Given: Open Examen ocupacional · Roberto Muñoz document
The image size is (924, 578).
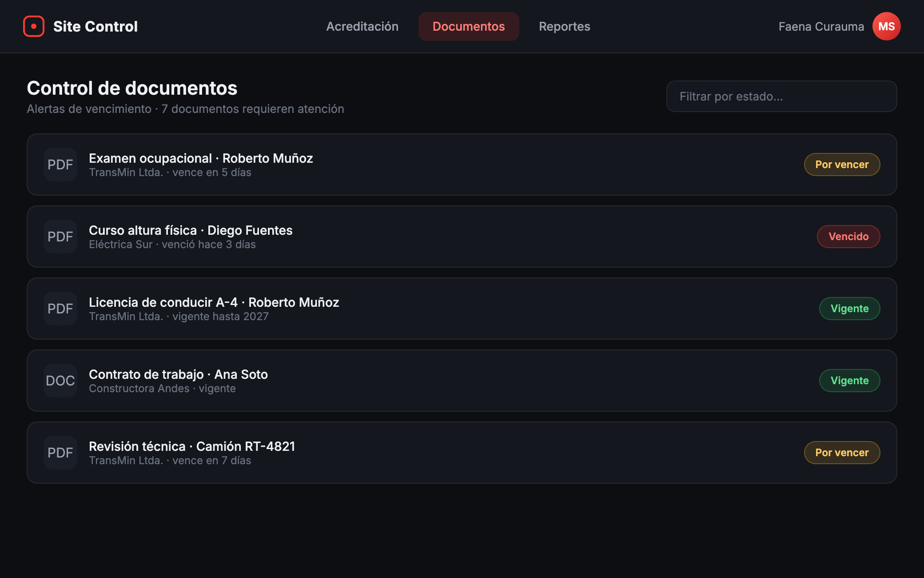Looking at the screenshot, I should click(x=462, y=165).
